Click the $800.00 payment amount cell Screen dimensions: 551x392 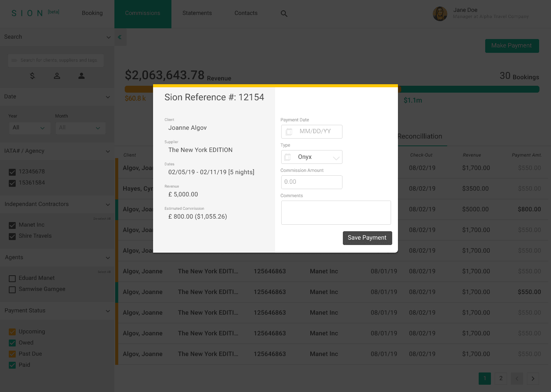tap(530, 209)
